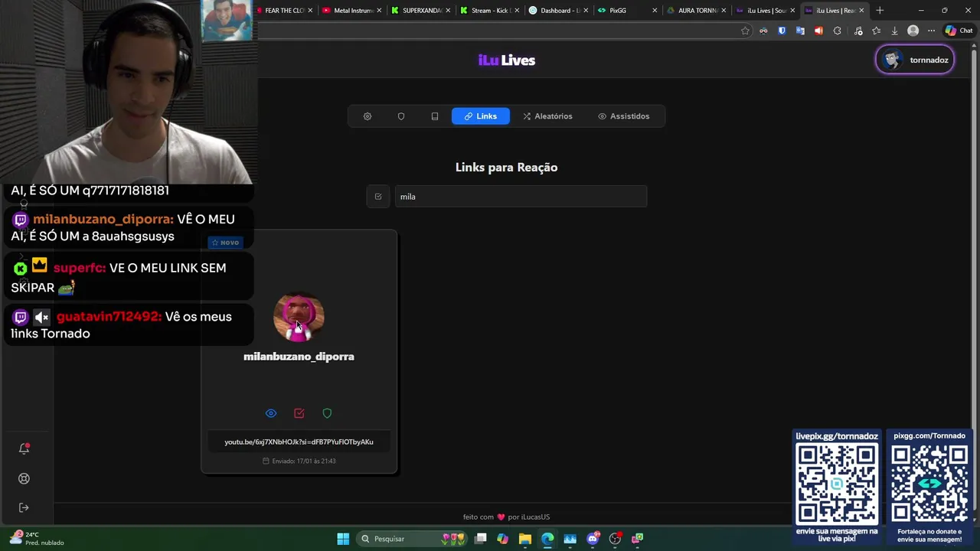This screenshot has width=980, height=551.
Task: Open a new browser tab with plus button
Action: tap(880, 11)
